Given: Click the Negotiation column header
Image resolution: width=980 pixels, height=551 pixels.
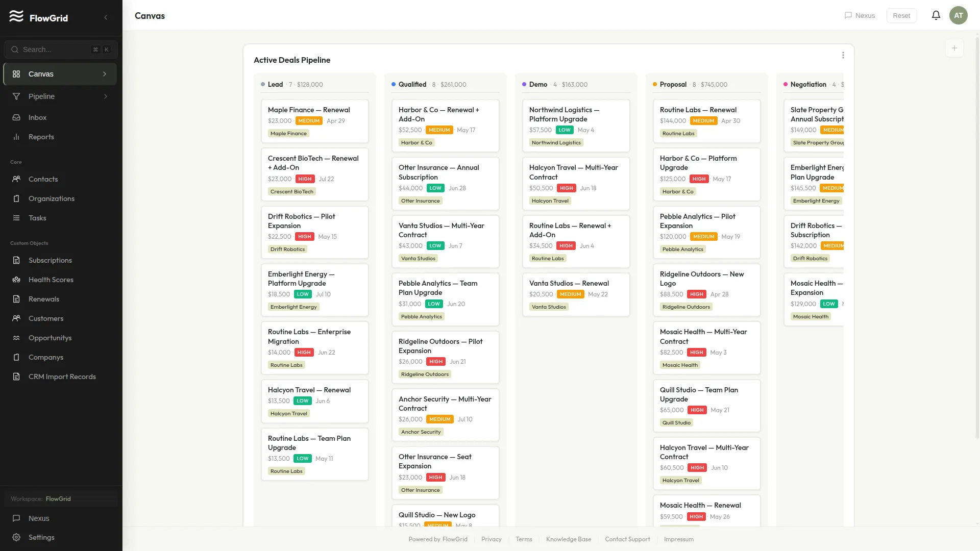Looking at the screenshot, I should (x=814, y=85).
